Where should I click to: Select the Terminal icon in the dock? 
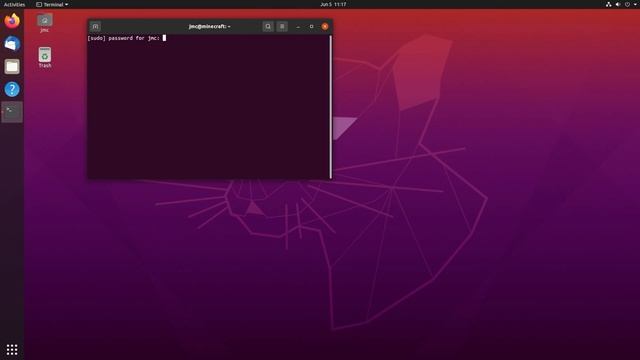(x=12, y=112)
